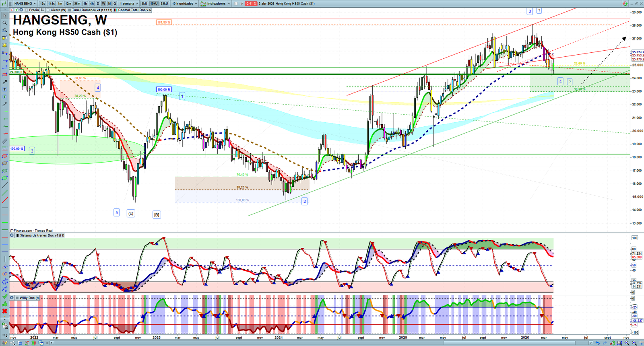Toggle the Tunel Domenec v4 indicator box

click(70, 10)
